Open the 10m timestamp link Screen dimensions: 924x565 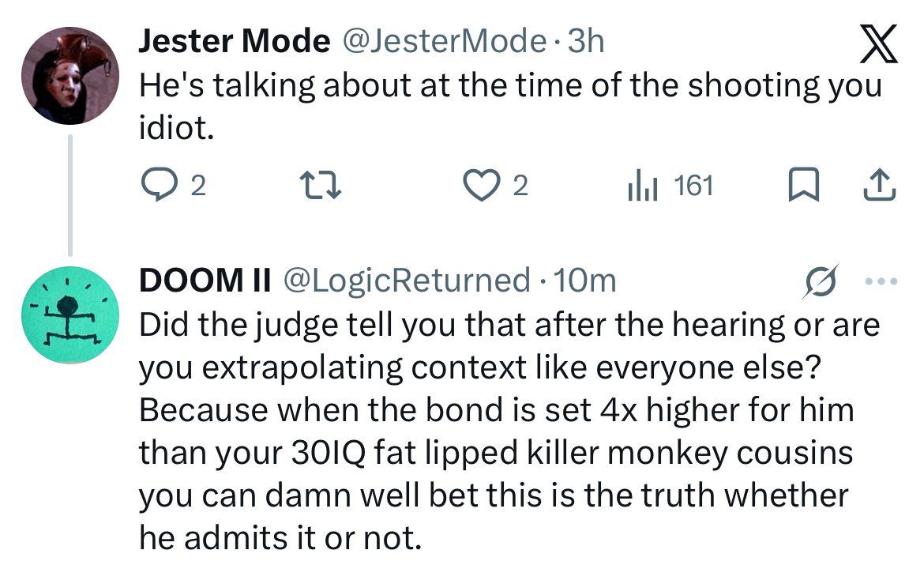click(x=584, y=281)
